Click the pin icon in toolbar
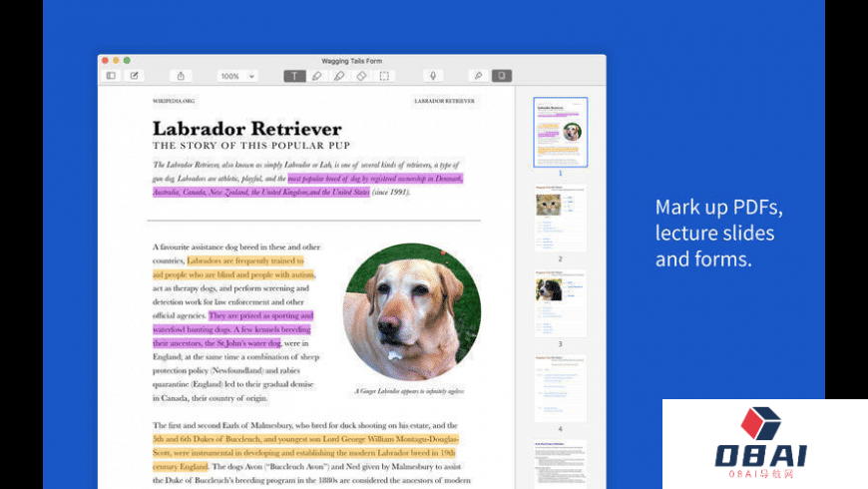Screen dimensions: 868x489 (478, 76)
